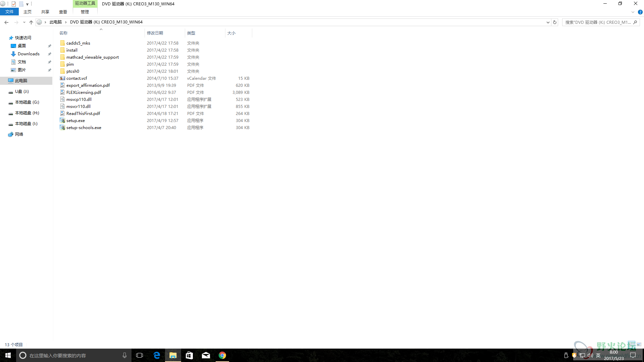Select setup-schools.exe application
644x362 pixels.
[84, 127]
